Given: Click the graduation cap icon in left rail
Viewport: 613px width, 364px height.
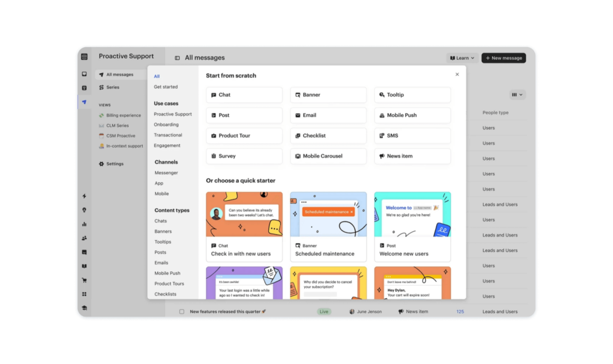Looking at the screenshot, I should (84, 308).
